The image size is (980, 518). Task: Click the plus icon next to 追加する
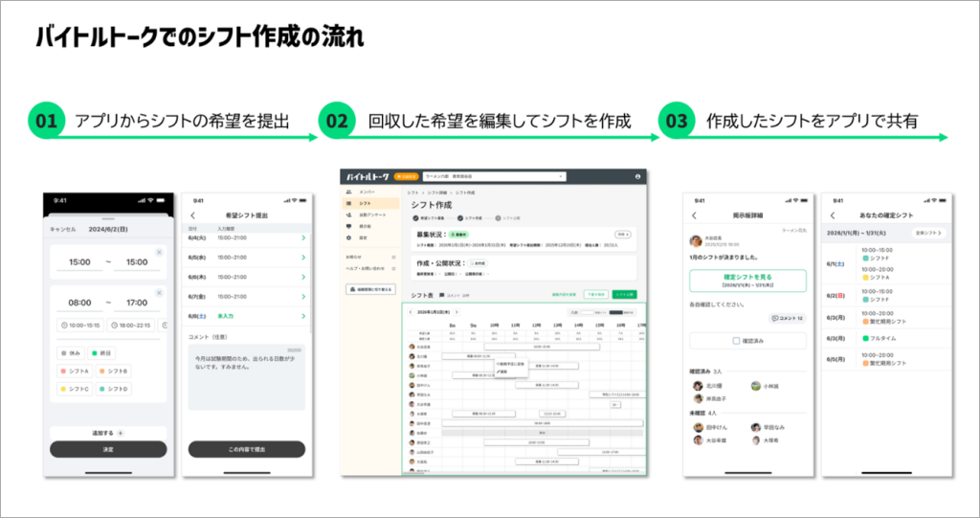[121, 433]
